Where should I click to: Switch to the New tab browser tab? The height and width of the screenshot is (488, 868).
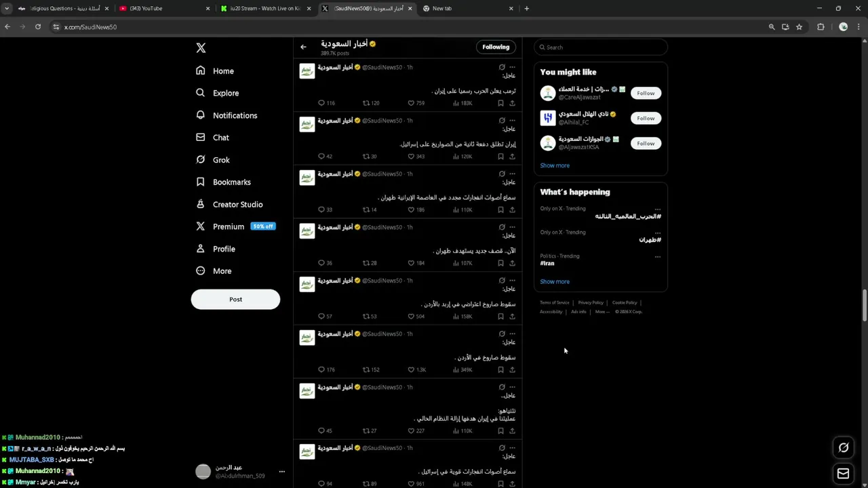(468, 8)
